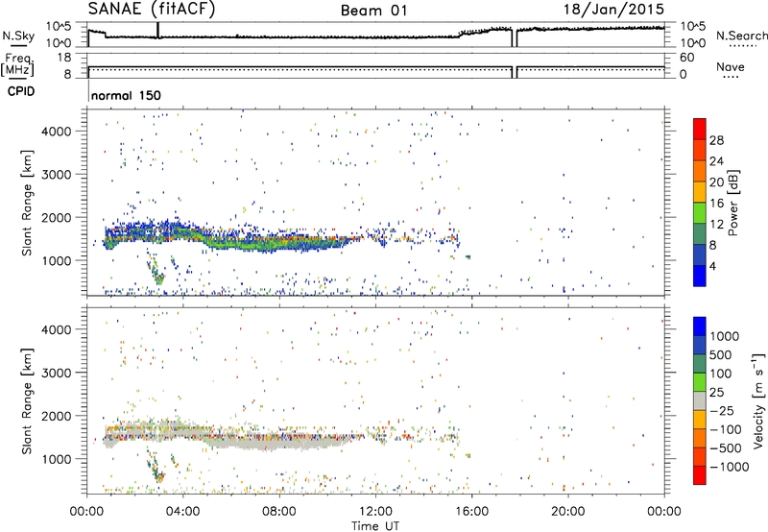
Task: Click the grey -25 to 25 Velocity segment
Action: pyautogui.click(x=700, y=400)
